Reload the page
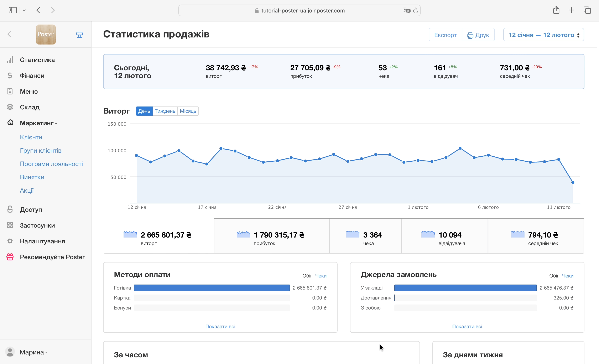The height and width of the screenshot is (364, 599). [416, 10]
